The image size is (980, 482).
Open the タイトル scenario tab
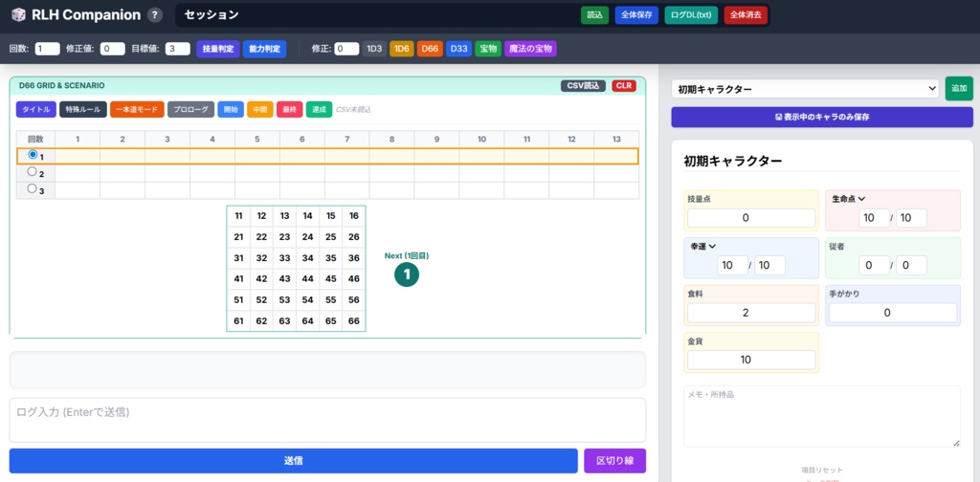[x=36, y=109]
